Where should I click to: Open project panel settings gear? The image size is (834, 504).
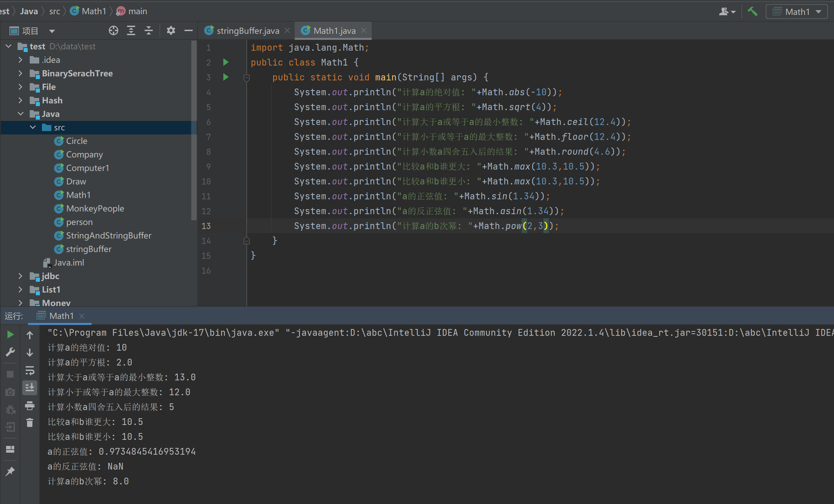click(x=171, y=31)
